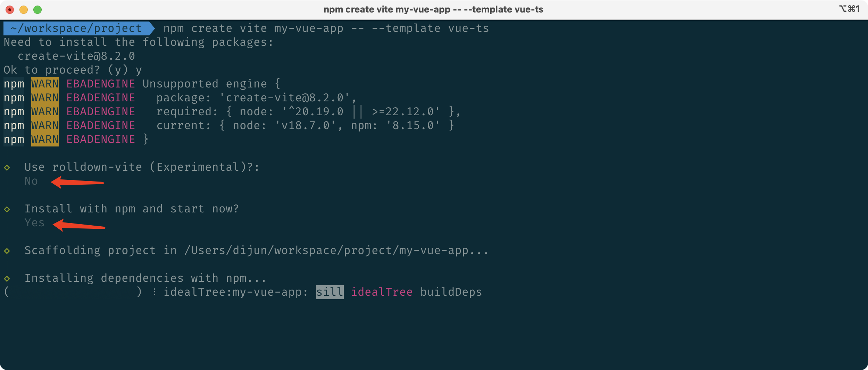
Task: Click 'Unsupported engine {' warning text
Action: tap(211, 84)
